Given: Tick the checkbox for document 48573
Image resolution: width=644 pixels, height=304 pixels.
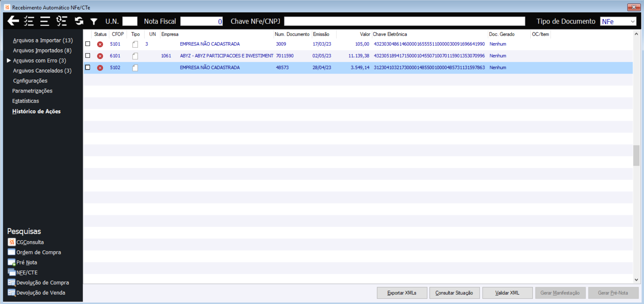Looking at the screenshot, I should [88, 67].
